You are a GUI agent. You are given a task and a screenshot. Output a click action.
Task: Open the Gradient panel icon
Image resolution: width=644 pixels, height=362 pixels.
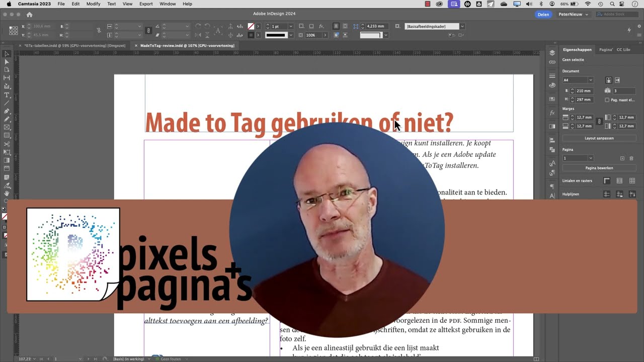point(552,126)
